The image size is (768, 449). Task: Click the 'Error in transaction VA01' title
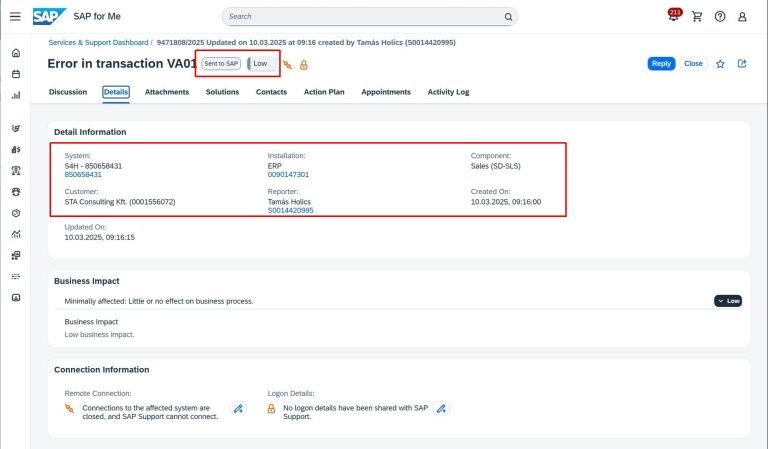(121, 64)
